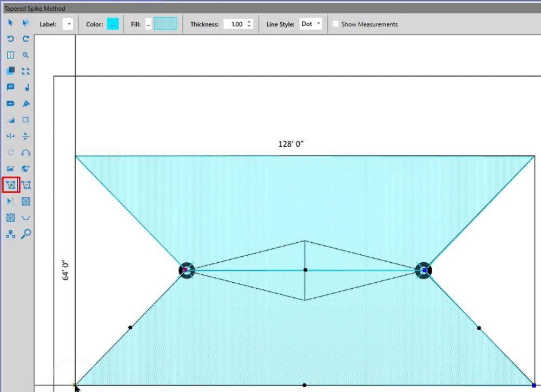Click the left drain marker on the roof

186,270
